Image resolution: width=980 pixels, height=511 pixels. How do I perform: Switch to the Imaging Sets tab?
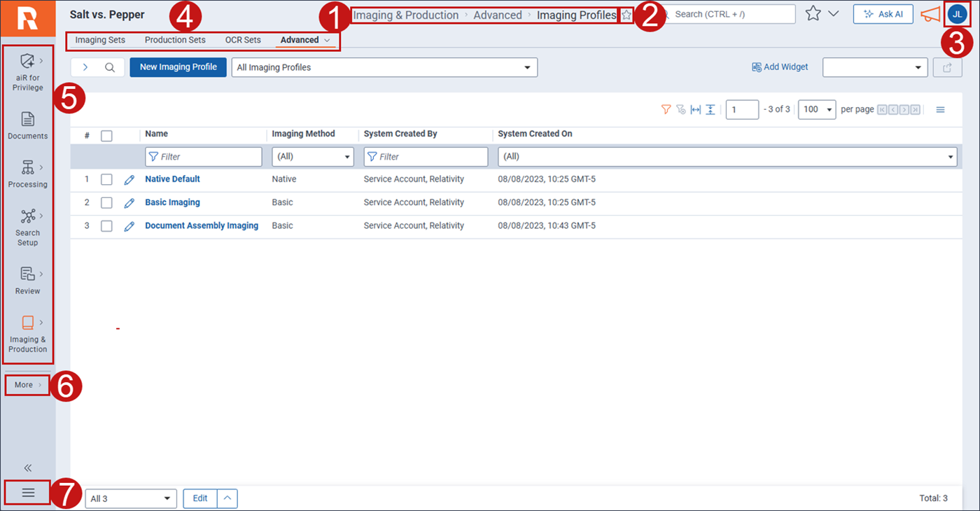coord(100,40)
